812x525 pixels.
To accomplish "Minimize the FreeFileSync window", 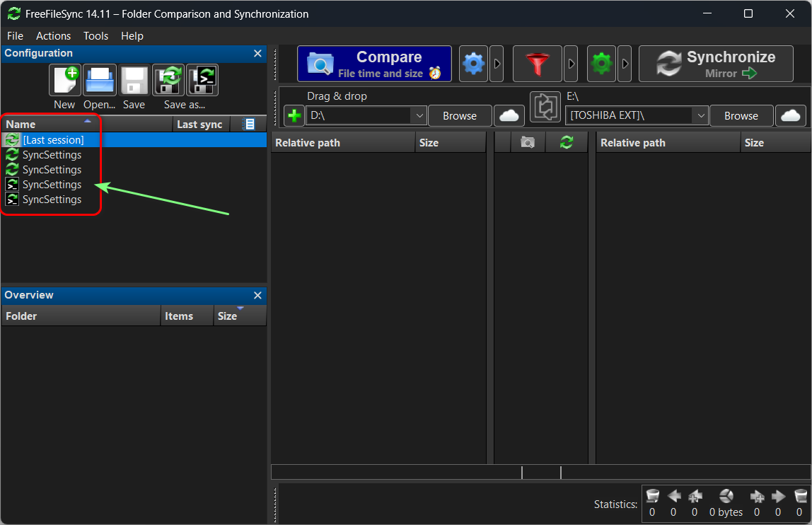I will point(707,13).
